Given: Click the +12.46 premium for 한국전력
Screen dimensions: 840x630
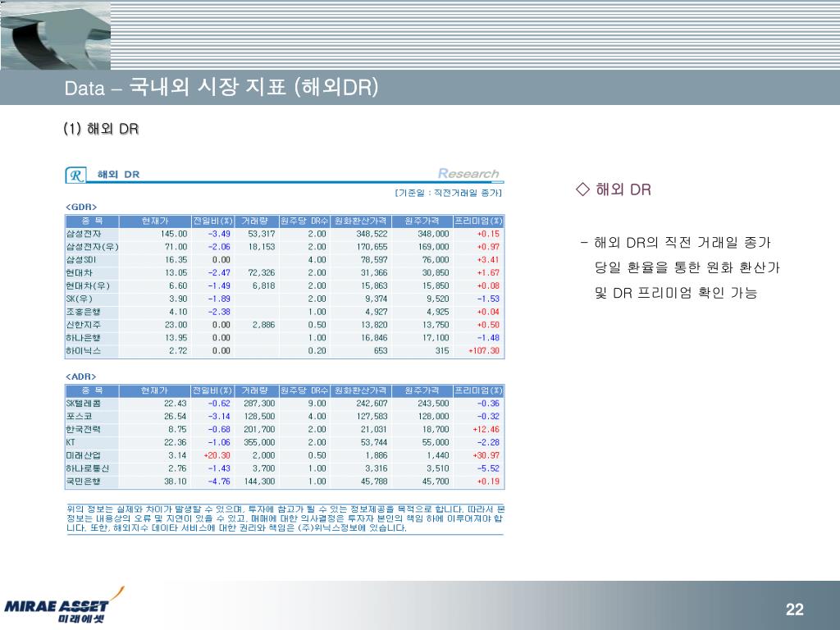Looking at the screenshot, I should 486,430.
